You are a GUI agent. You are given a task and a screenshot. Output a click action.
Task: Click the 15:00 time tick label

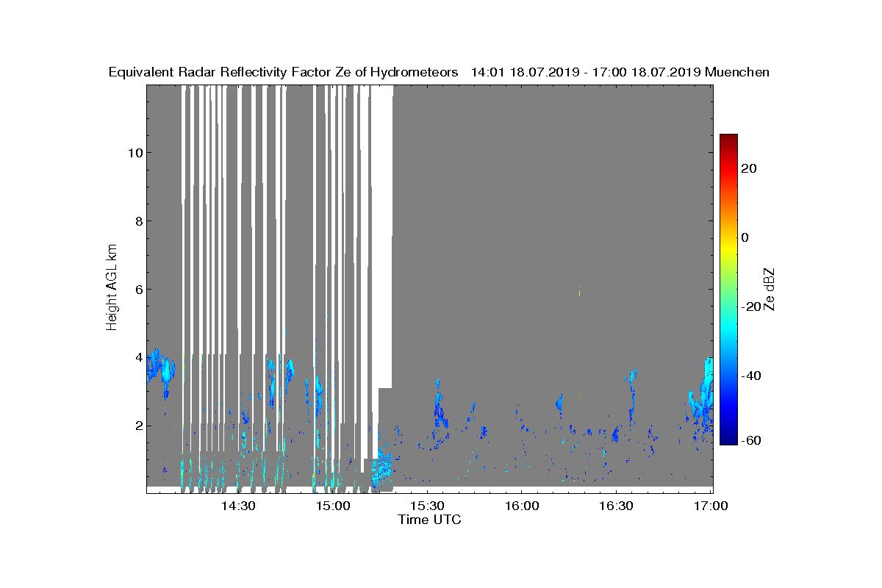pyautogui.click(x=333, y=506)
